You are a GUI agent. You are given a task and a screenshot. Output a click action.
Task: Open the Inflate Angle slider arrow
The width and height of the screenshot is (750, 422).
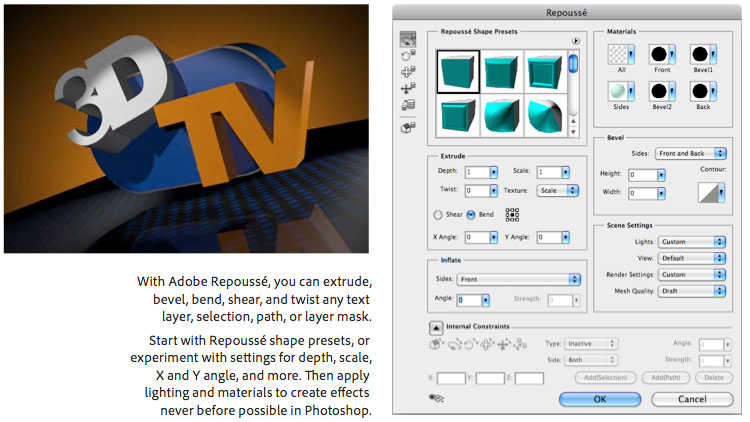(485, 300)
